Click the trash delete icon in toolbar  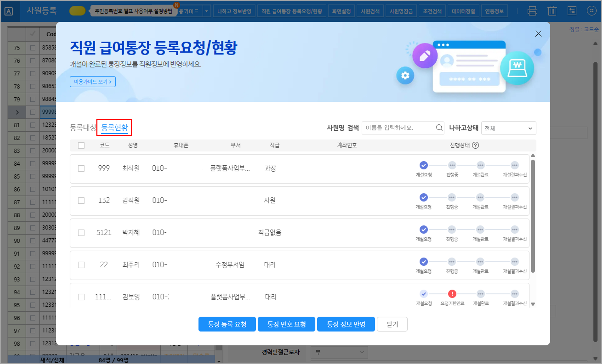pos(552,11)
